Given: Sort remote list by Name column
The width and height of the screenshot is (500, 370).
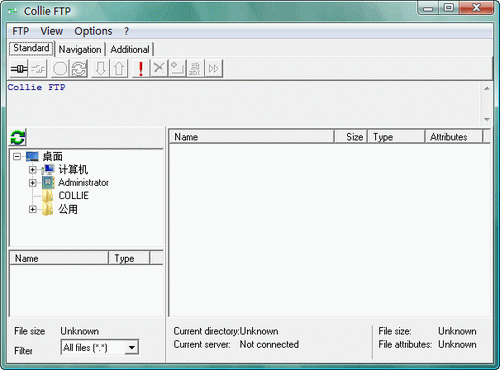Looking at the screenshot, I should point(252,137).
